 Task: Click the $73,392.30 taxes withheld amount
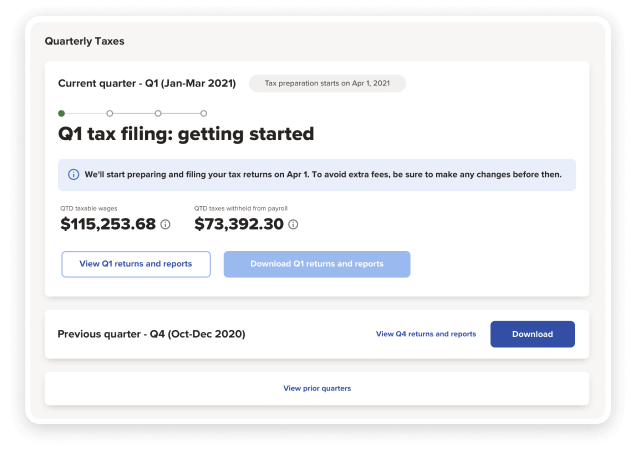tap(238, 224)
